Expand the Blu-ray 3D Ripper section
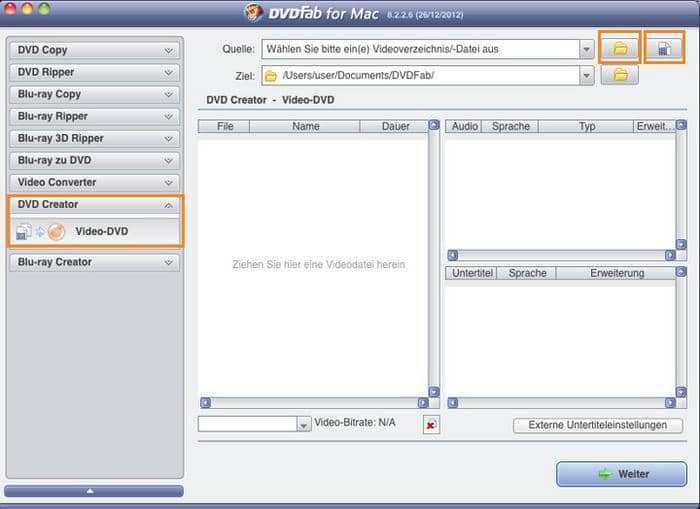Image resolution: width=700 pixels, height=509 pixels. tap(94, 138)
